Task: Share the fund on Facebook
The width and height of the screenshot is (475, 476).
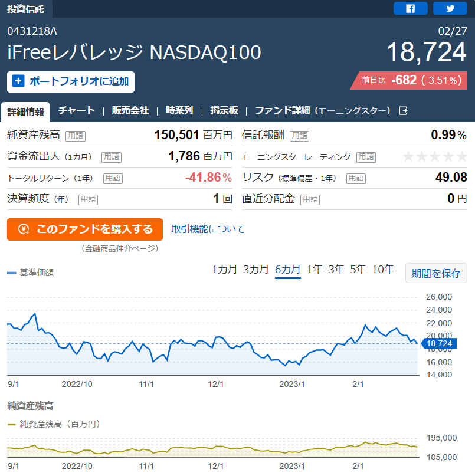Action: (x=410, y=8)
